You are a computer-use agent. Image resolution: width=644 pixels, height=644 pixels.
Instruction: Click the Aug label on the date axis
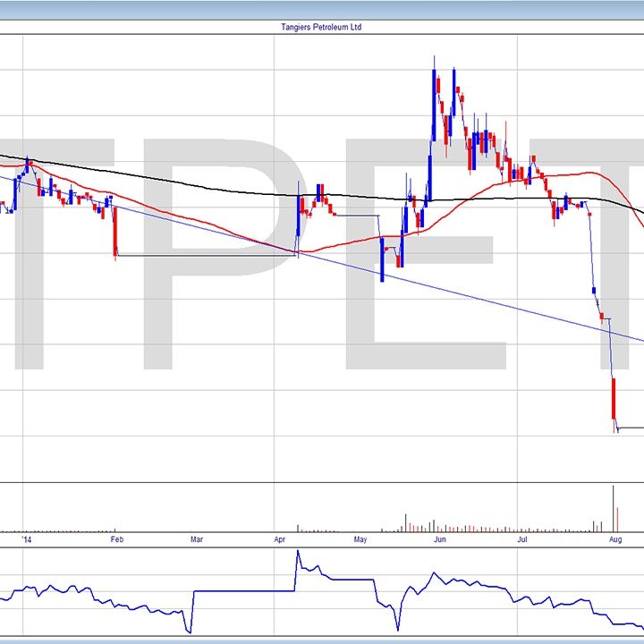point(614,540)
